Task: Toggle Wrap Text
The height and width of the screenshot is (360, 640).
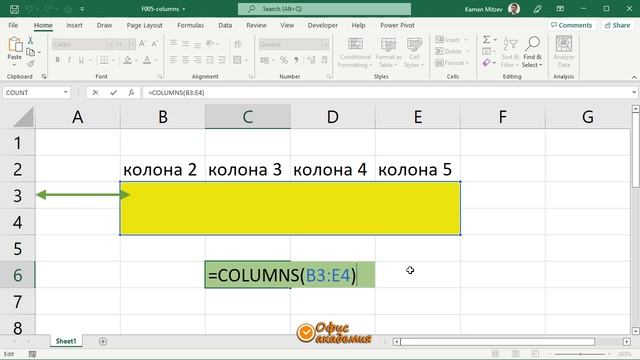Action: (238, 44)
